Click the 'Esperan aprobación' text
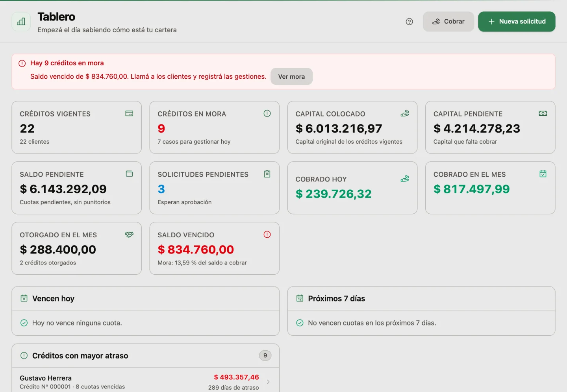Viewport: 567px width, 392px height. click(185, 202)
